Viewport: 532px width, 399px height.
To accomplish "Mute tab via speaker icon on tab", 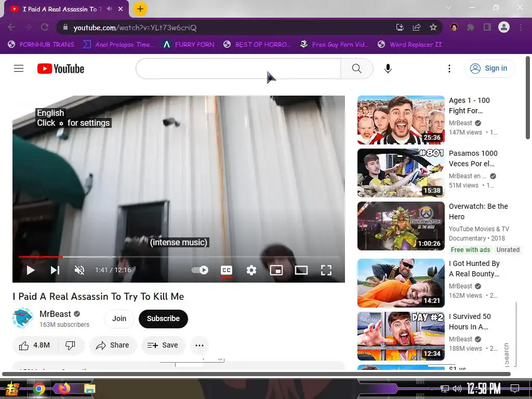I will pos(109,9).
